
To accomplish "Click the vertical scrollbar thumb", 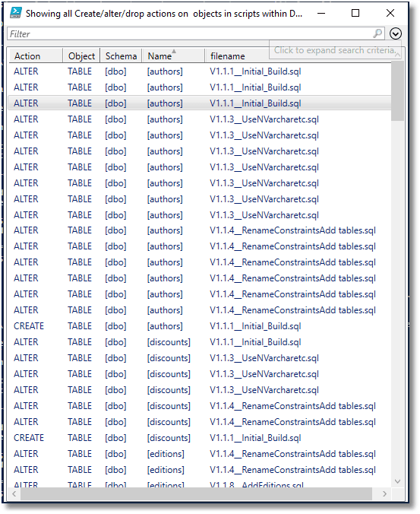I will (397, 90).
